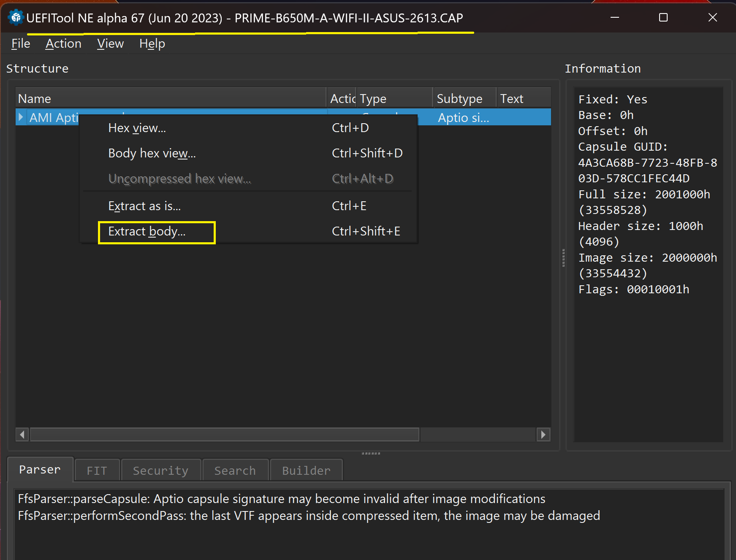Choose Extract body from context menu
Viewport: 736px width, 560px height.
point(147,232)
